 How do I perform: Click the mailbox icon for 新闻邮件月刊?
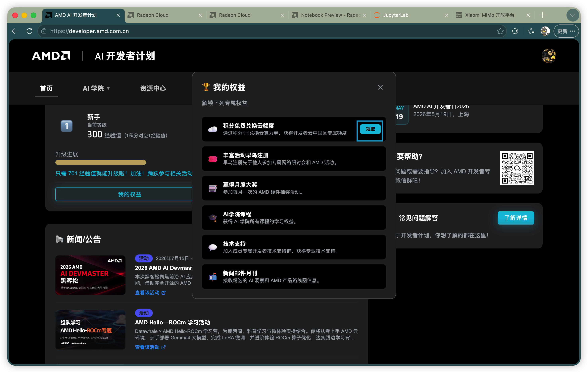tap(213, 277)
